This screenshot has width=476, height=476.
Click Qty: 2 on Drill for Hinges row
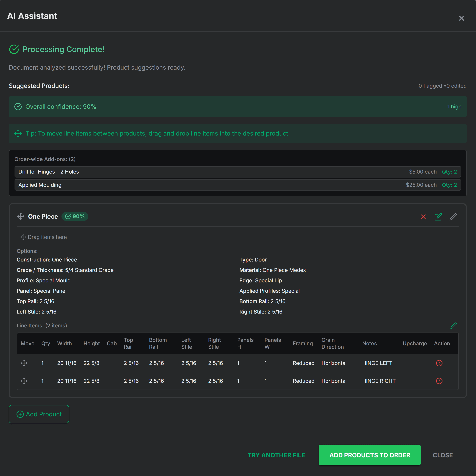pyautogui.click(x=449, y=172)
